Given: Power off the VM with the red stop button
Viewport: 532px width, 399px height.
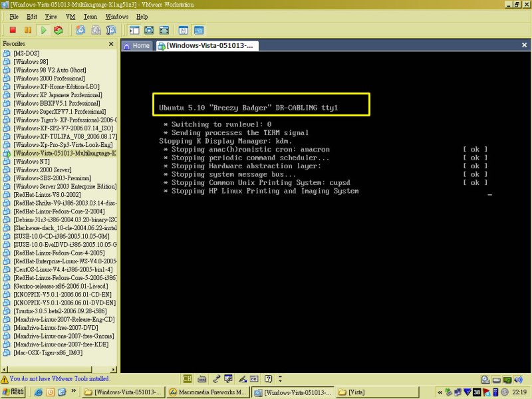Looking at the screenshot, I should (x=13, y=30).
